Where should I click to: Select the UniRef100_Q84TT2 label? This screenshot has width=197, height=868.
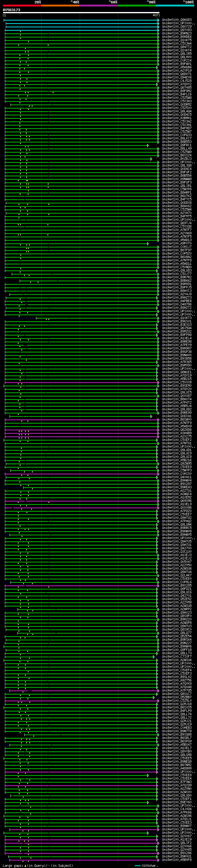pyautogui.click(x=177, y=47)
